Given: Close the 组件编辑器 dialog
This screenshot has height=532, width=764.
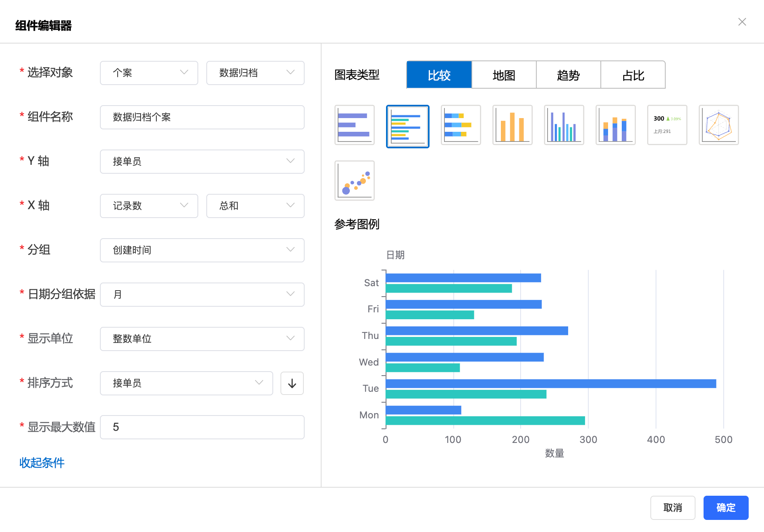Looking at the screenshot, I should 742,22.
